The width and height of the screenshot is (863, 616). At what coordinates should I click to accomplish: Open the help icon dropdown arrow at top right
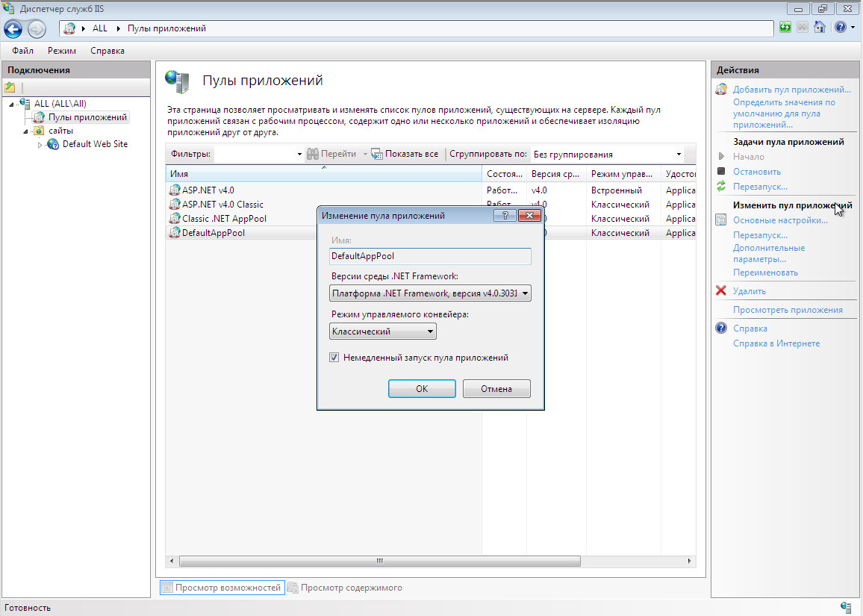click(x=853, y=28)
